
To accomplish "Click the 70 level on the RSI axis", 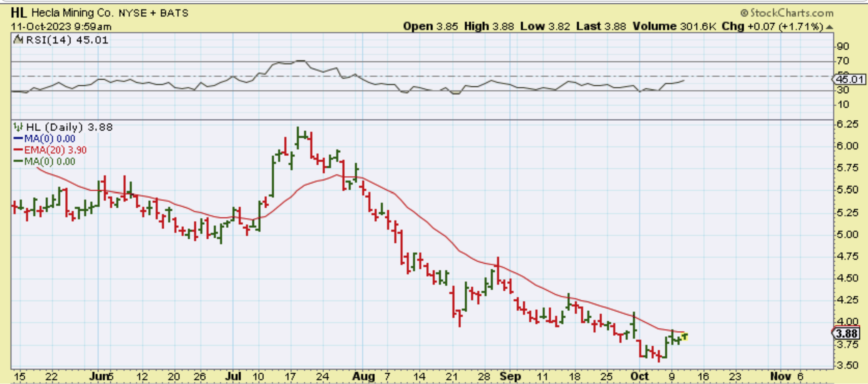I will (x=843, y=61).
